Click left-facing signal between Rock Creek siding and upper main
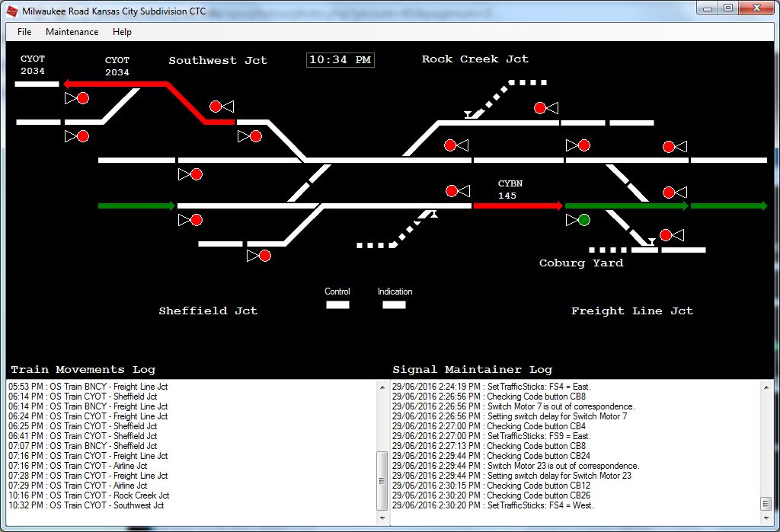 456,145
